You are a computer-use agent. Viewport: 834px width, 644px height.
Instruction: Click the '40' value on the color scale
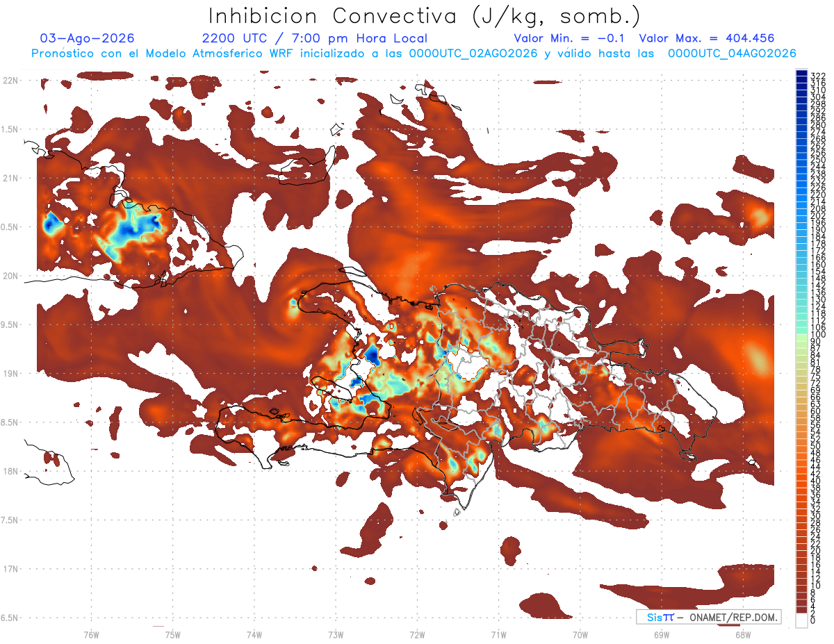click(x=815, y=481)
